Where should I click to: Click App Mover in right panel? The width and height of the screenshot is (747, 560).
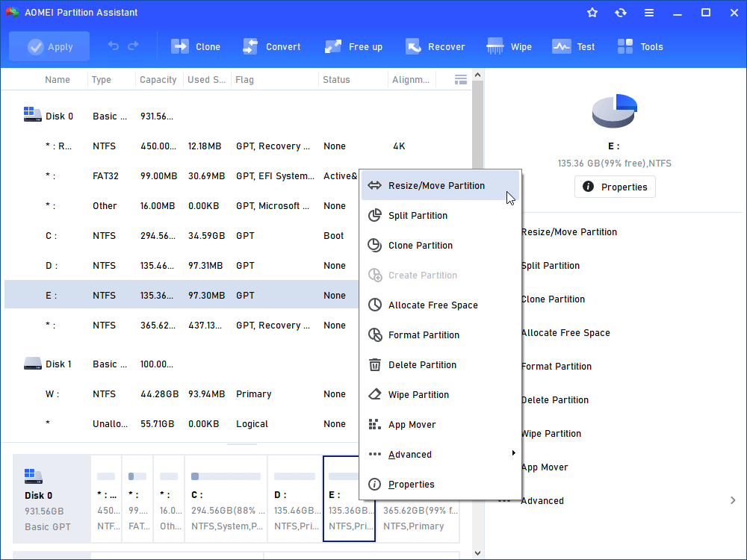545,467
